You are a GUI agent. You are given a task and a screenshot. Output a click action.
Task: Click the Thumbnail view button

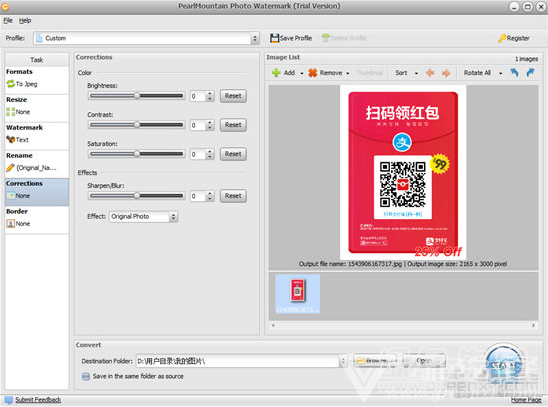pyautogui.click(x=369, y=73)
